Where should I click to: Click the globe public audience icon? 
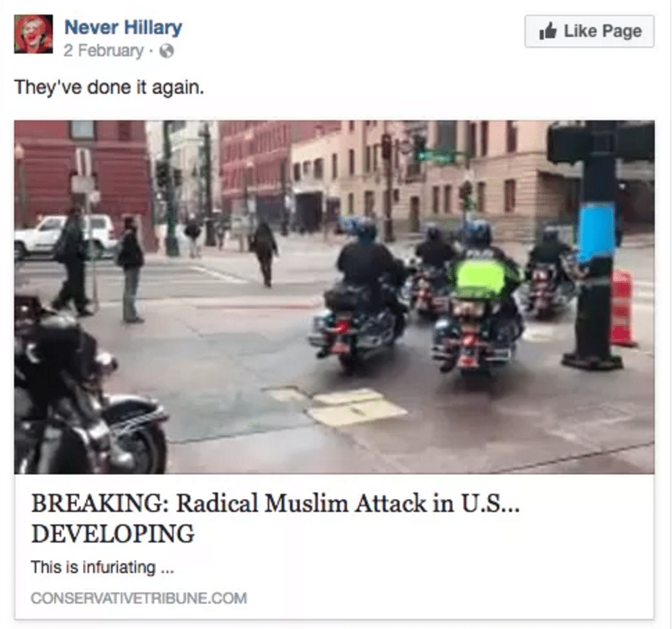coord(167,51)
